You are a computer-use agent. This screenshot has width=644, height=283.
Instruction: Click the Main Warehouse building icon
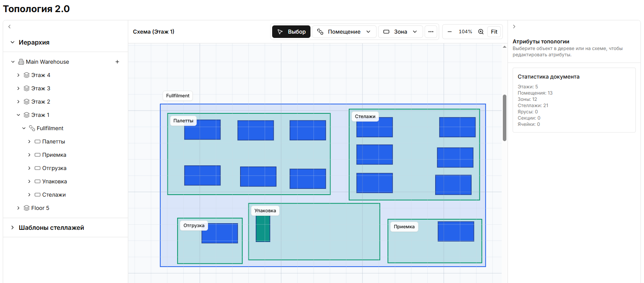[x=21, y=62]
